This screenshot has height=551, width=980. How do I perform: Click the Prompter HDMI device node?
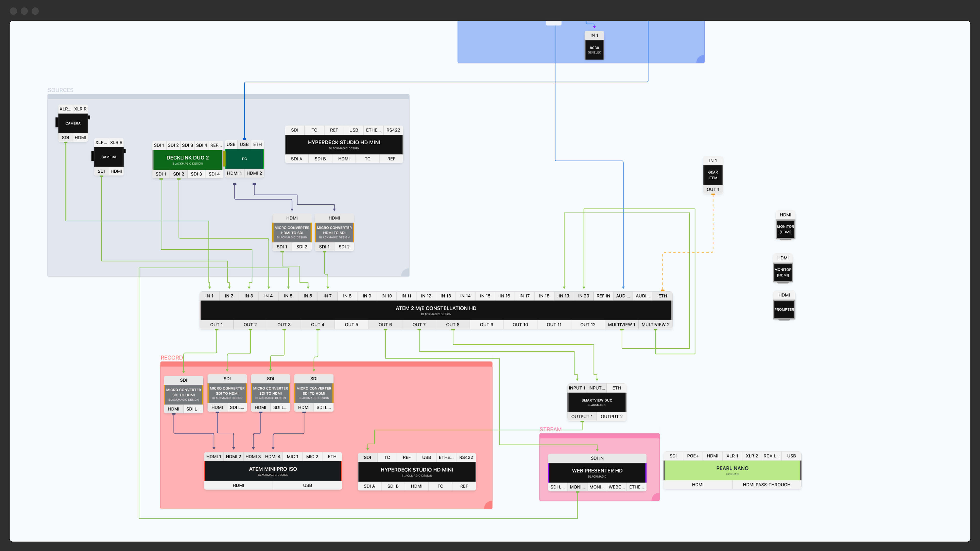click(x=784, y=309)
